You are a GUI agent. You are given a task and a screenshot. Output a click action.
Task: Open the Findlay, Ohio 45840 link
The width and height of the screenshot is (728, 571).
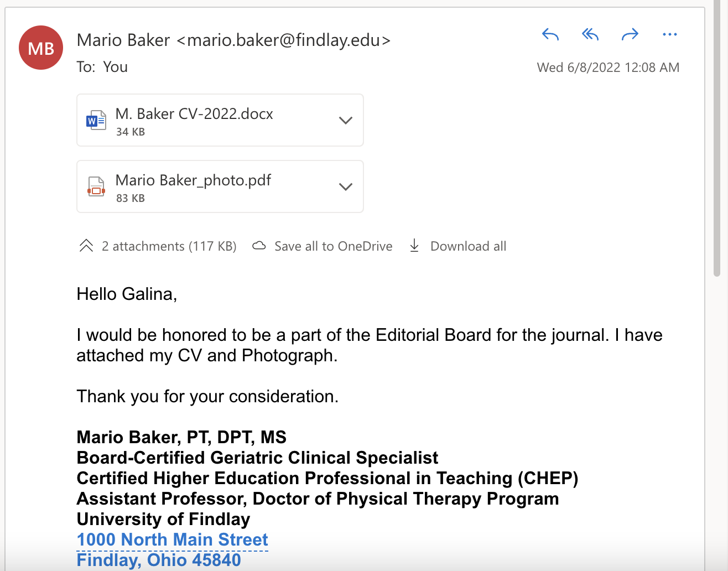pos(159,560)
